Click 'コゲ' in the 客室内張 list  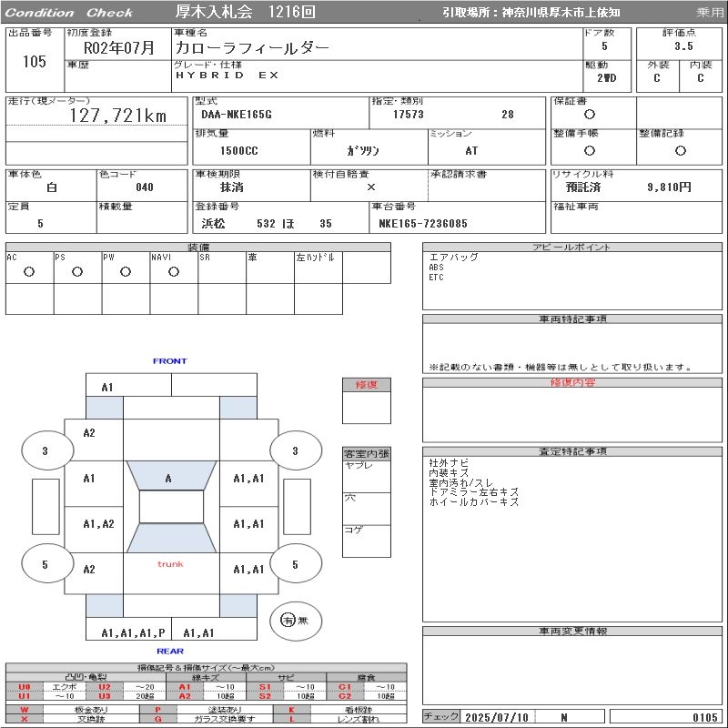tap(353, 530)
